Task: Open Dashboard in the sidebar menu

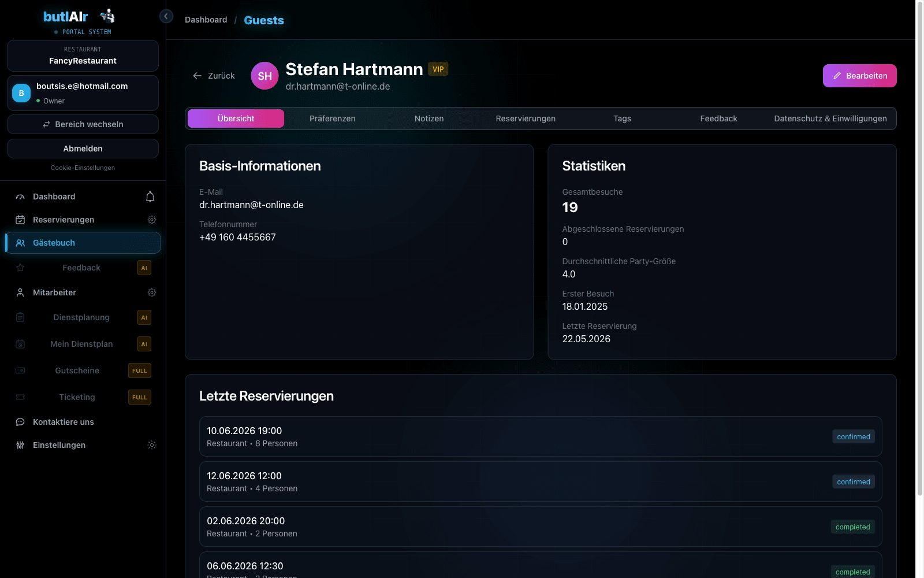Action: (x=54, y=197)
